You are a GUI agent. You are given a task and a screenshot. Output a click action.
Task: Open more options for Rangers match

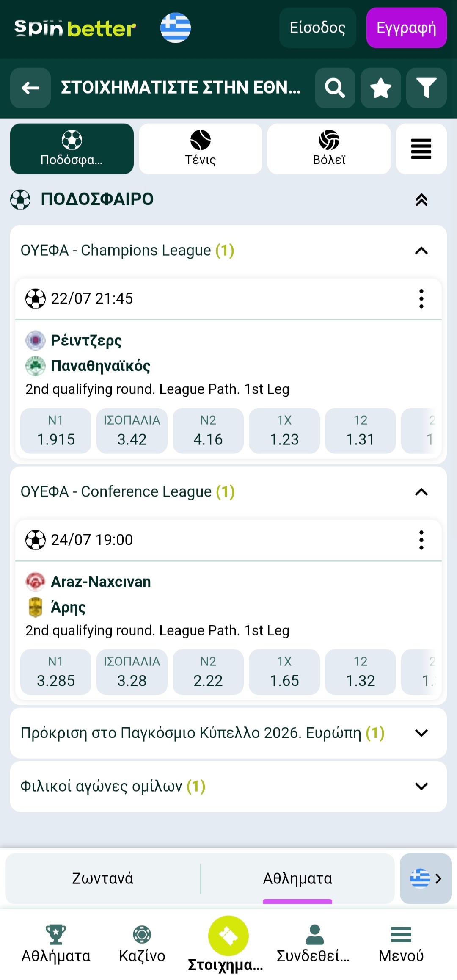(x=421, y=299)
